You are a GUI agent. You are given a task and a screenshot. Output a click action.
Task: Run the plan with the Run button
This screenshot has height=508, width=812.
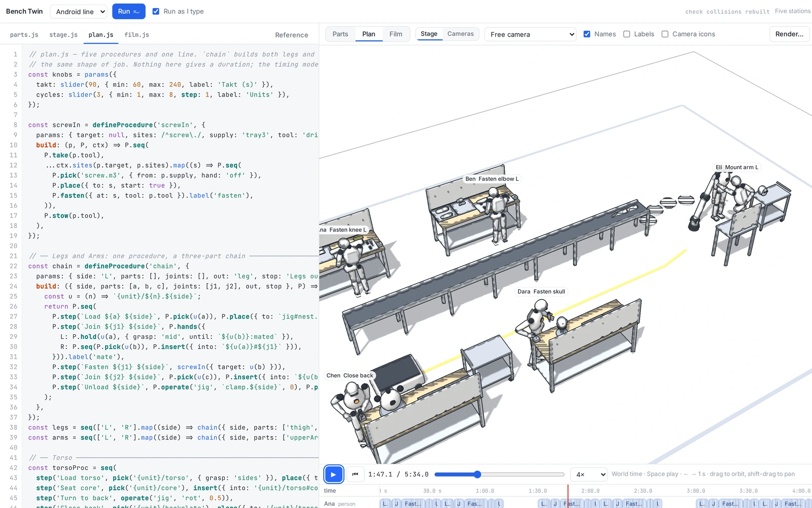click(128, 11)
